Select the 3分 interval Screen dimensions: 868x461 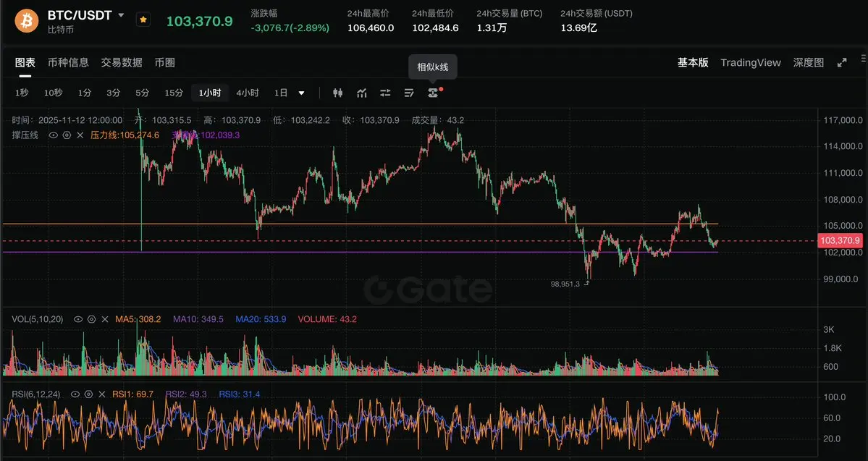click(x=113, y=93)
